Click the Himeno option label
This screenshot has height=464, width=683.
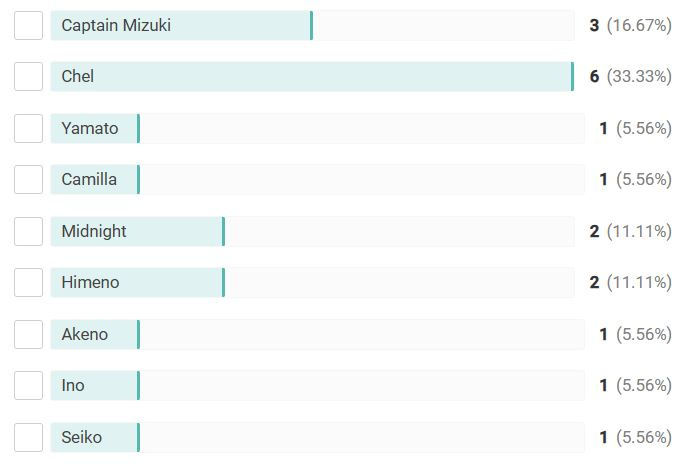[x=90, y=282]
